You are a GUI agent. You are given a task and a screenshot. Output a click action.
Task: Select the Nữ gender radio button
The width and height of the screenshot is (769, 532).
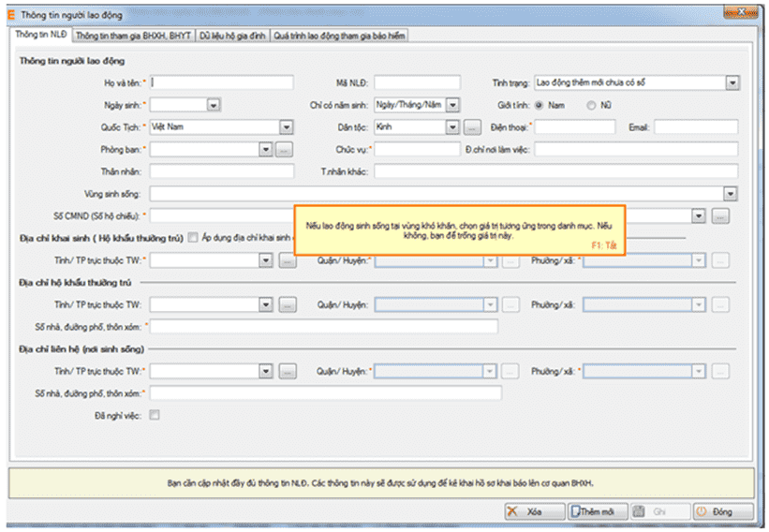point(591,105)
